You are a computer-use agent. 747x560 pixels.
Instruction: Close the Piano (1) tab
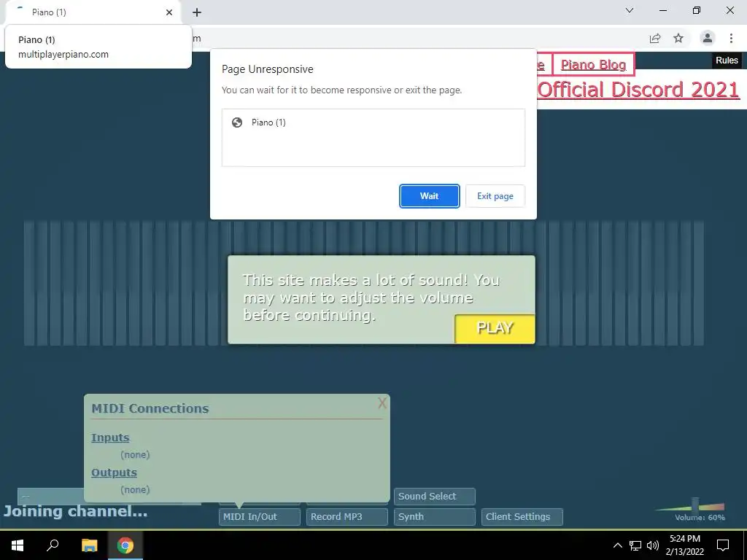pyautogui.click(x=169, y=12)
